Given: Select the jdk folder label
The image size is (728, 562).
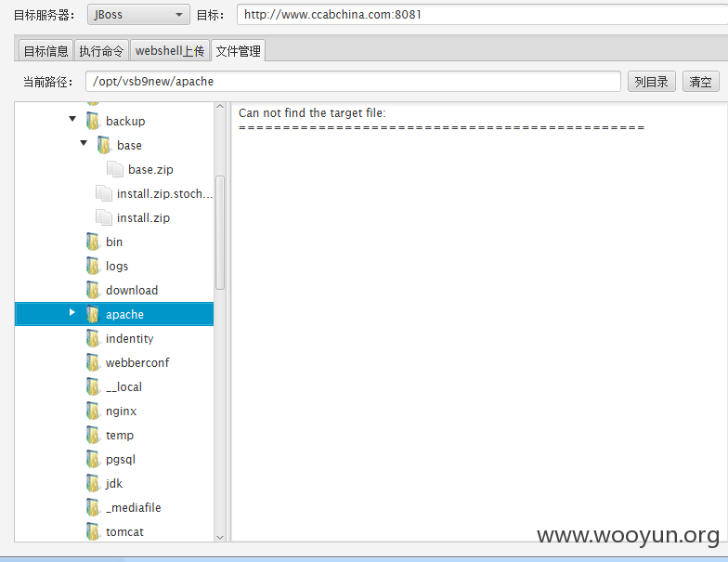Looking at the screenshot, I should 113,484.
